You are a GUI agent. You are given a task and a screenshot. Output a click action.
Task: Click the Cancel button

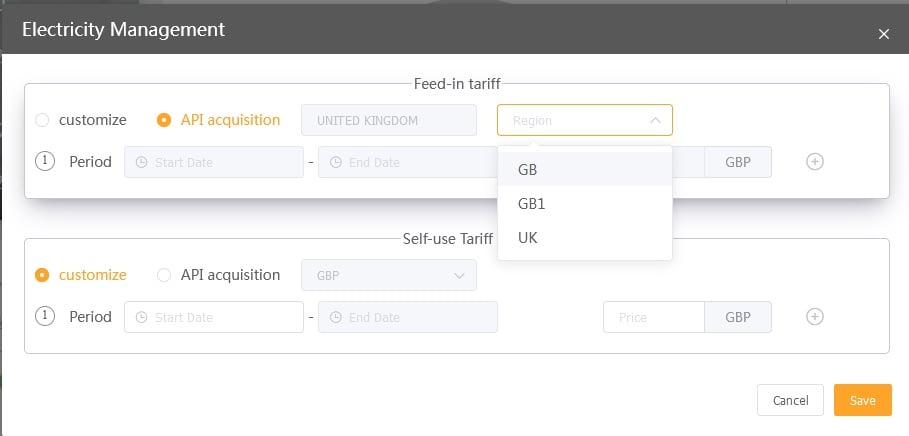tap(790, 400)
